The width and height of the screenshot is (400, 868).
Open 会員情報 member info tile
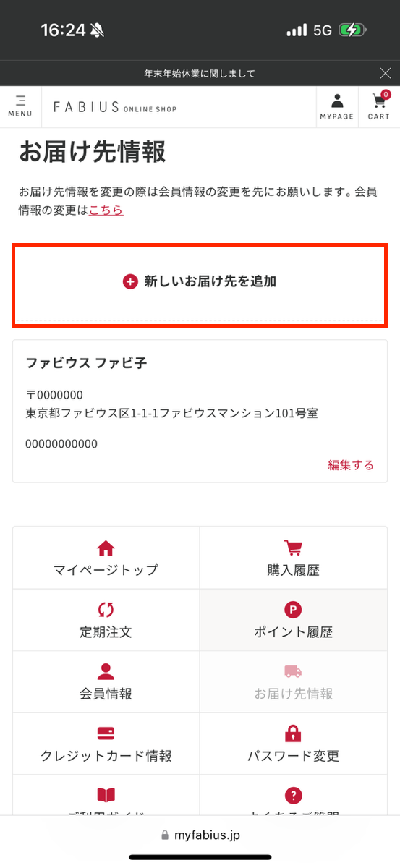pyautogui.click(x=106, y=682)
